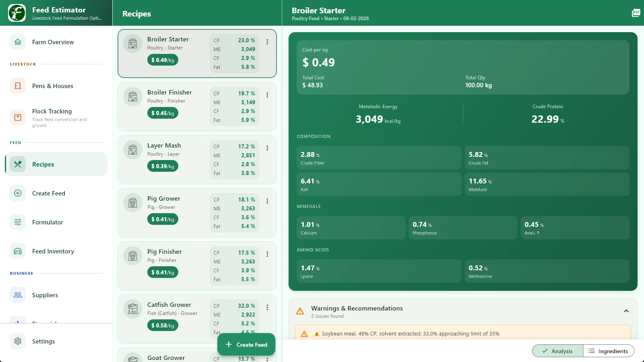Click the Feed Estimator app logo
Screen dimensions: 644x362
point(17,13)
